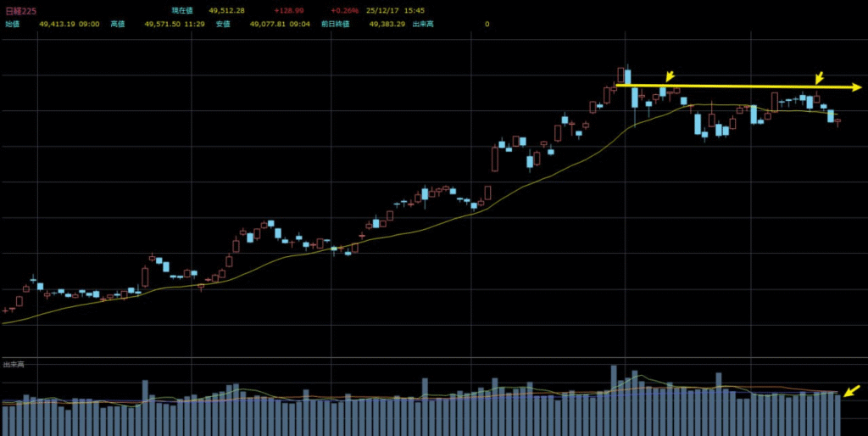Click the first candlestick at the far left

[x=5, y=310]
